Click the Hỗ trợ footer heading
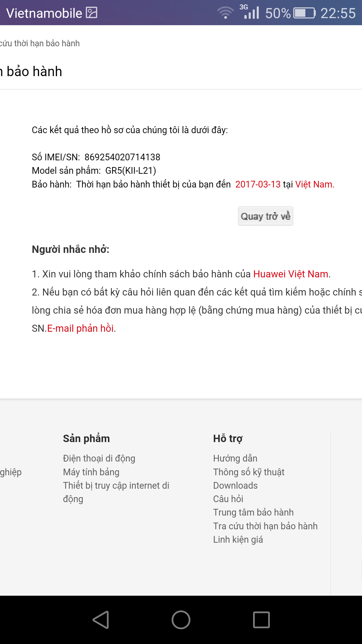362x644 pixels. (228, 439)
